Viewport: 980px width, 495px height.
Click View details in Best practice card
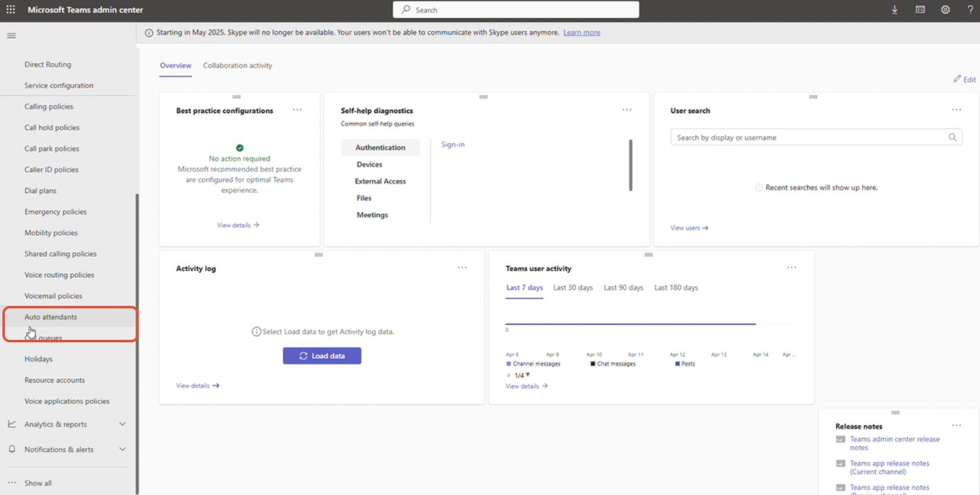click(238, 225)
